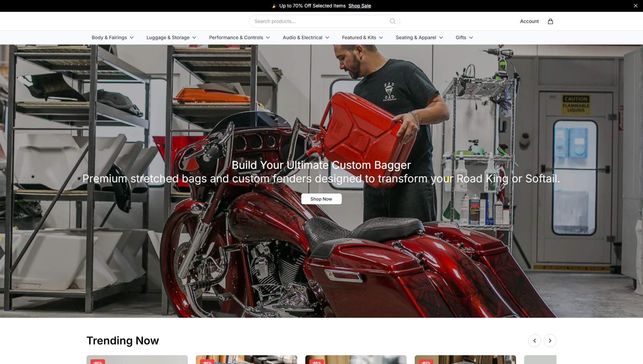Viewport: 643px width, 364px height.
Task: Click the Shop Now hero button
Action: click(x=321, y=199)
